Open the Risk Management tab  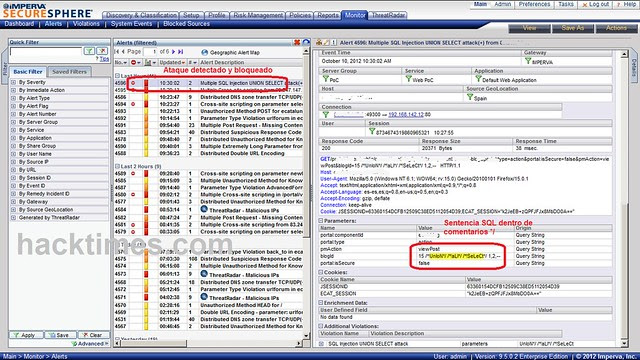tap(258, 15)
